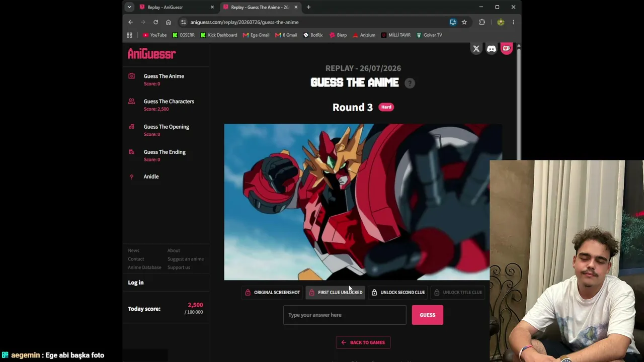644x362 pixels.
Task: Open the browser extensions puzzle icon
Action: [482, 22]
